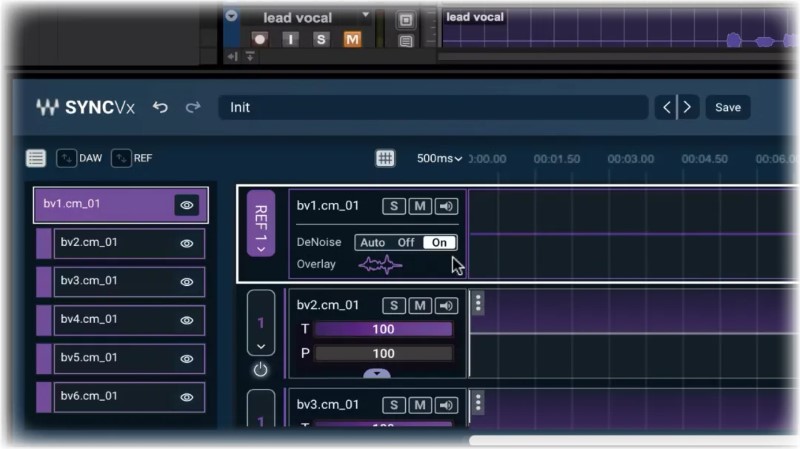Click timeline ruler at 00:04.50
The height and width of the screenshot is (449, 800).
[704, 159]
